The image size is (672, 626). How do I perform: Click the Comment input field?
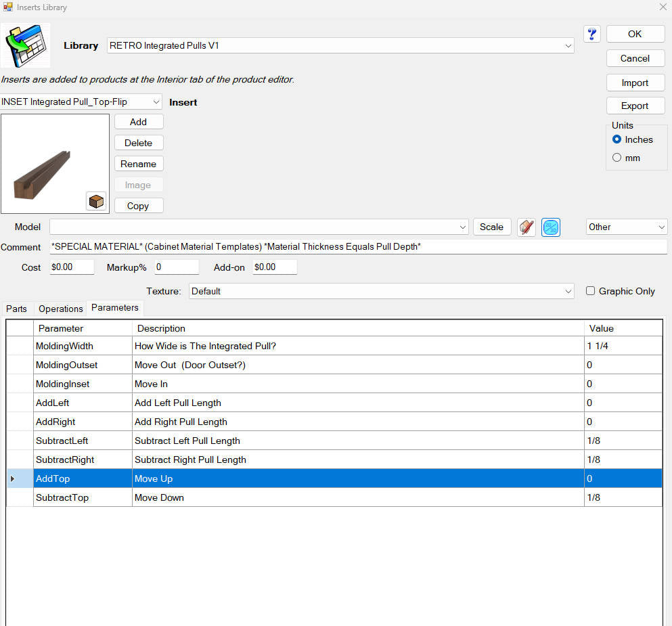tap(358, 247)
